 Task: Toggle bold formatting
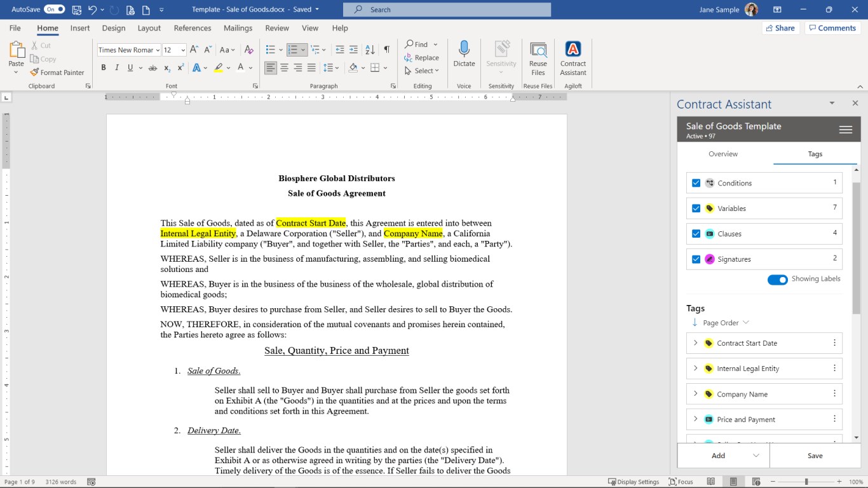click(104, 68)
